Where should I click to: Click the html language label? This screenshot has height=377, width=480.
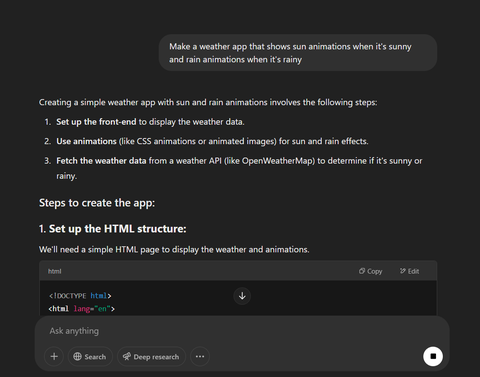pyautogui.click(x=55, y=271)
